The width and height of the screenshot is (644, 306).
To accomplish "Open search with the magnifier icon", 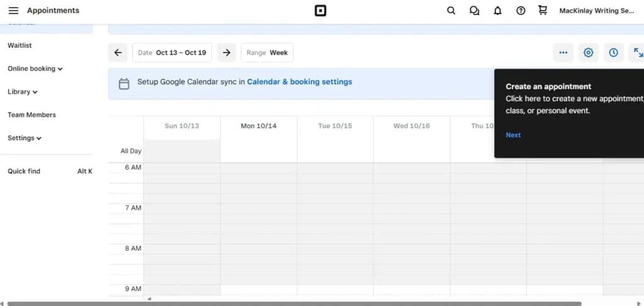I will coord(451,11).
